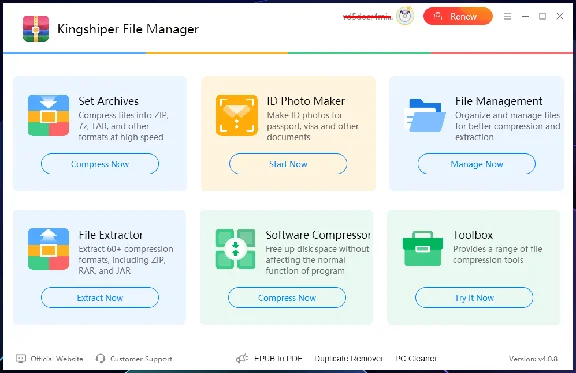Select the ID Photo Maker title
This screenshot has width=576, height=373.
coord(306,101)
